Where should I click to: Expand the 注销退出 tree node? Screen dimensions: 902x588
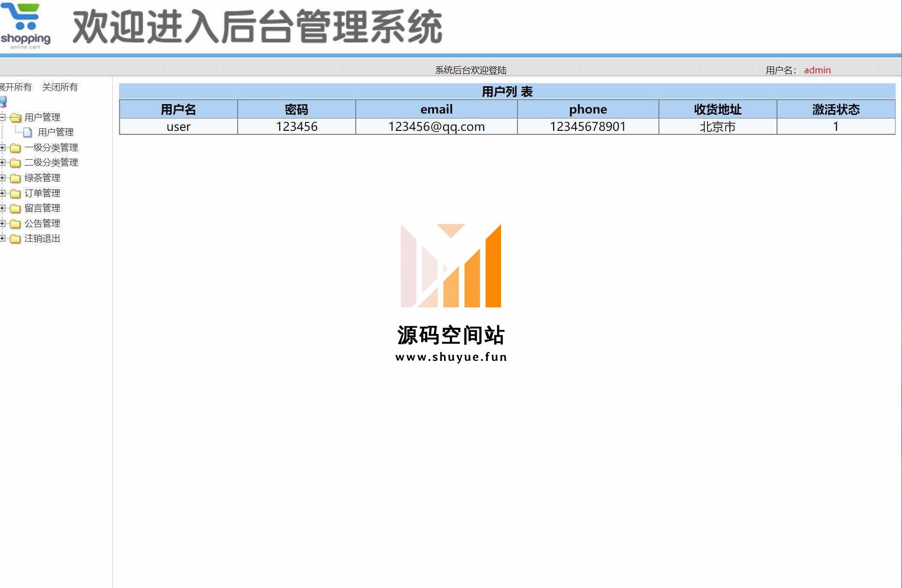click(x=2, y=238)
